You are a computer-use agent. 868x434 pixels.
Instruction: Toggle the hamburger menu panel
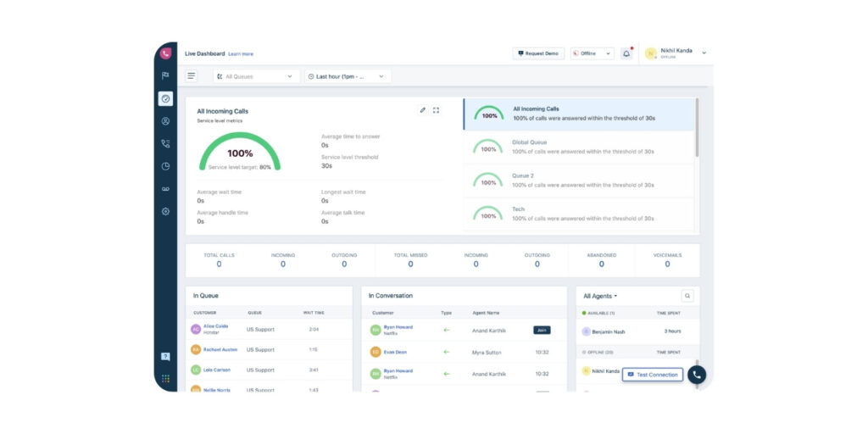[x=191, y=76]
